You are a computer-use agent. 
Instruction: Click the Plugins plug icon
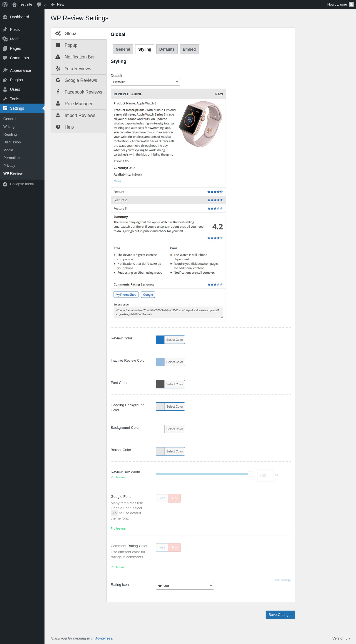pos(5,80)
